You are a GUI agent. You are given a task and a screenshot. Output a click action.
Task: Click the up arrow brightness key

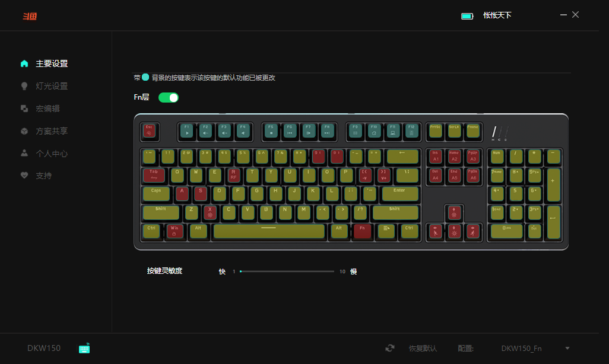coord(454,212)
